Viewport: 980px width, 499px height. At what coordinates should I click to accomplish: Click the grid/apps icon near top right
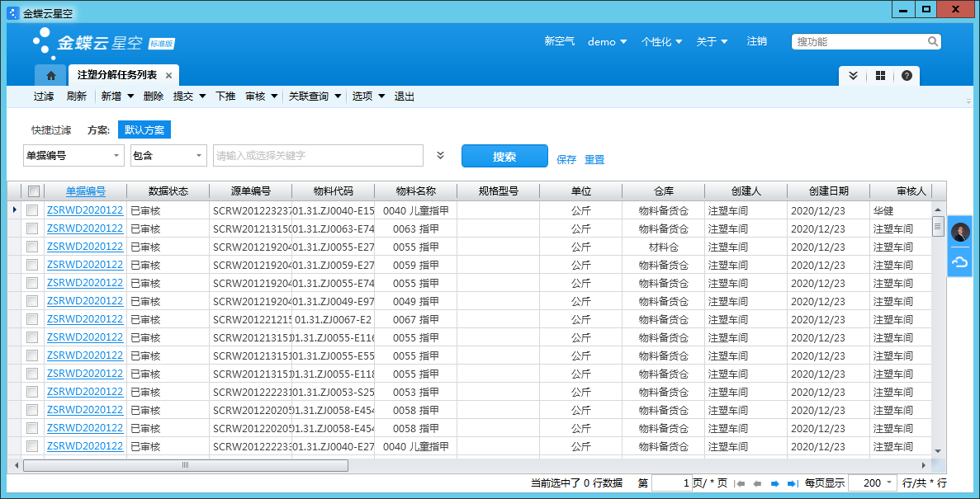[880, 75]
